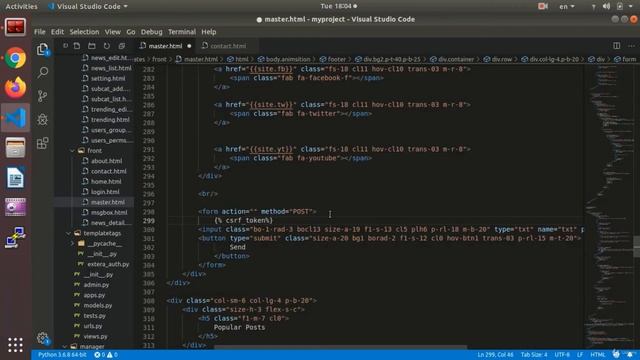The height and width of the screenshot is (360, 640).
Task: Click the feedback smiley in status bar
Action: pyautogui.click(x=616, y=354)
